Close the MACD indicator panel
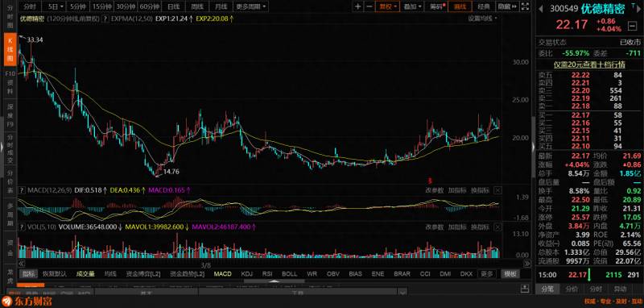The image size is (644, 308). coord(497,190)
